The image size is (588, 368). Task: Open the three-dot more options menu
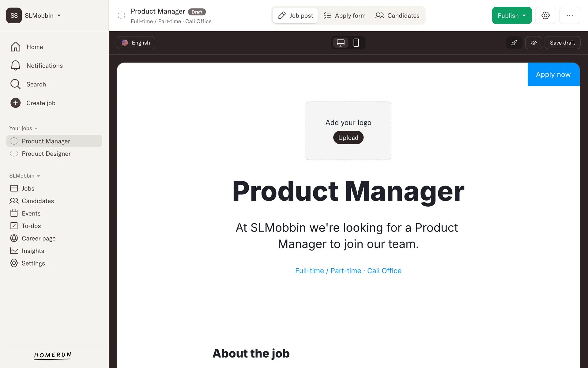(x=569, y=15)
